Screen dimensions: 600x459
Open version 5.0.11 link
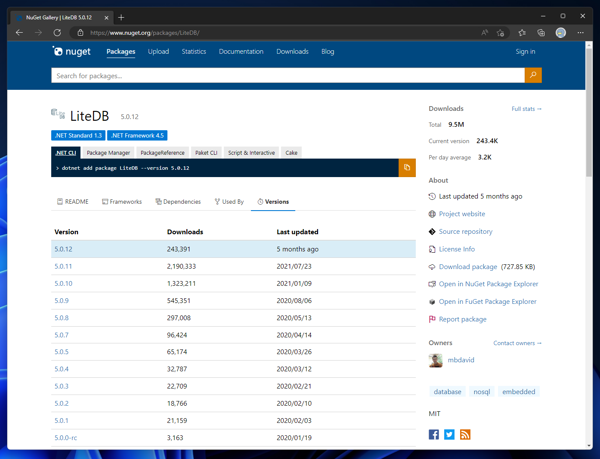[63, 266]
